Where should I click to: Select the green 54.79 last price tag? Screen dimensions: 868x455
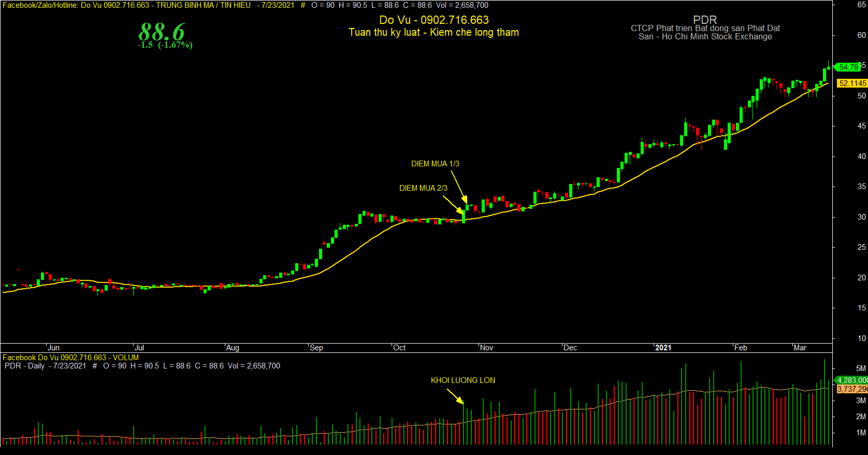click(x=849, y=67)
